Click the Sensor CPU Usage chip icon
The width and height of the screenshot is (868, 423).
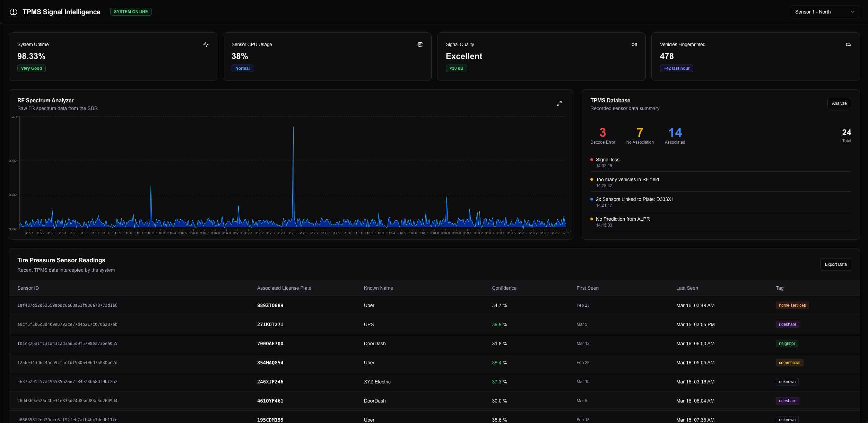pyautogui.click(x=420, y=44)
